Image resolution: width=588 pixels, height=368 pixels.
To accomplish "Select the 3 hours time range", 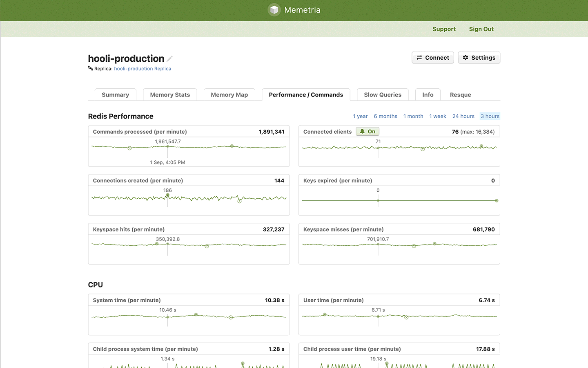I will point(490,116).
